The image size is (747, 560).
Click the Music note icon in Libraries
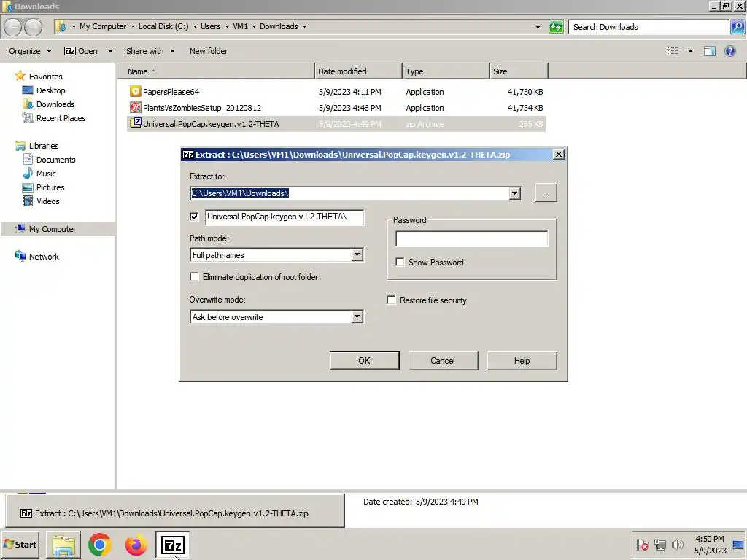pyautogui.click(x=28, y=174)
